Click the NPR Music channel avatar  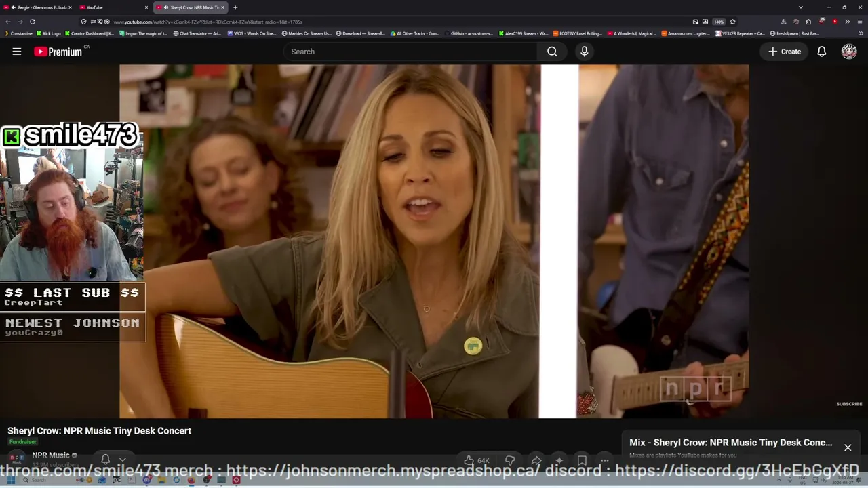click(x=16, y=458)
